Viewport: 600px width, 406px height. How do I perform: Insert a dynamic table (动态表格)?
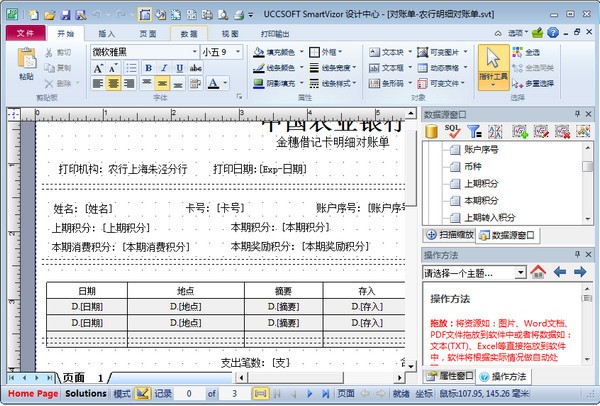[x=438, y=68]
